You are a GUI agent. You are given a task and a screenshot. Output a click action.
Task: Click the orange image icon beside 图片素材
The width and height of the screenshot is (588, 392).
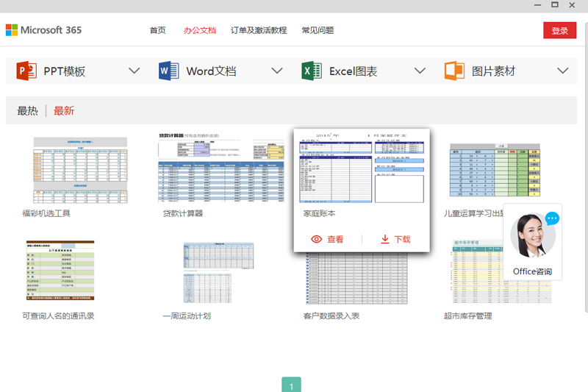(454, 71)
